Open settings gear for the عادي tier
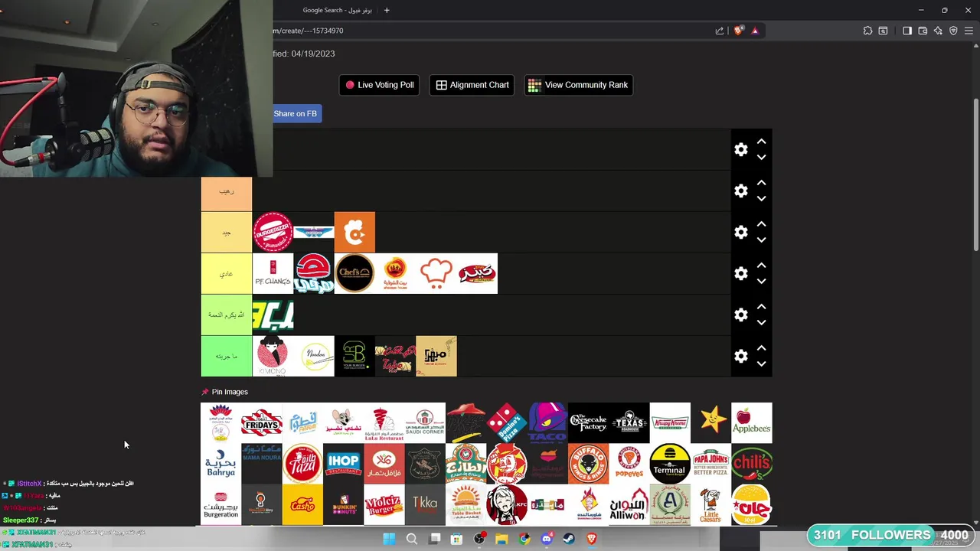The height and width of the screenshot is (551, 980). coord(741,273)
